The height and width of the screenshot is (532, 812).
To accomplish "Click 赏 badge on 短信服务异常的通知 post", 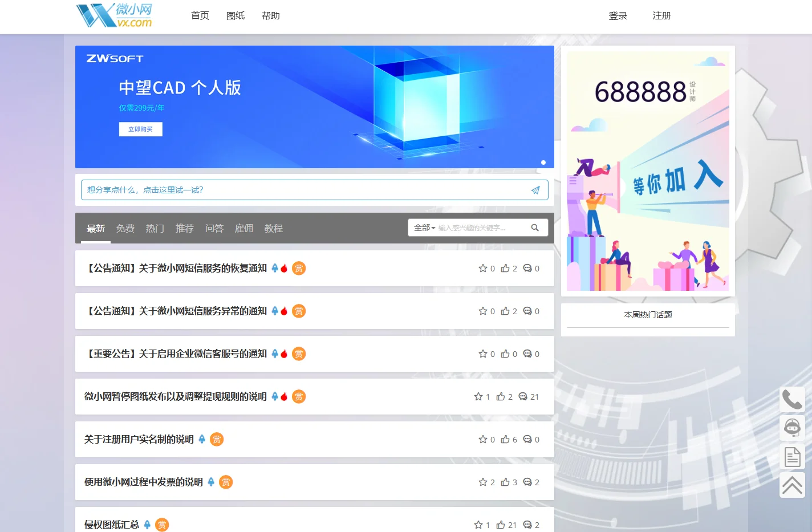I will [299, 311].
